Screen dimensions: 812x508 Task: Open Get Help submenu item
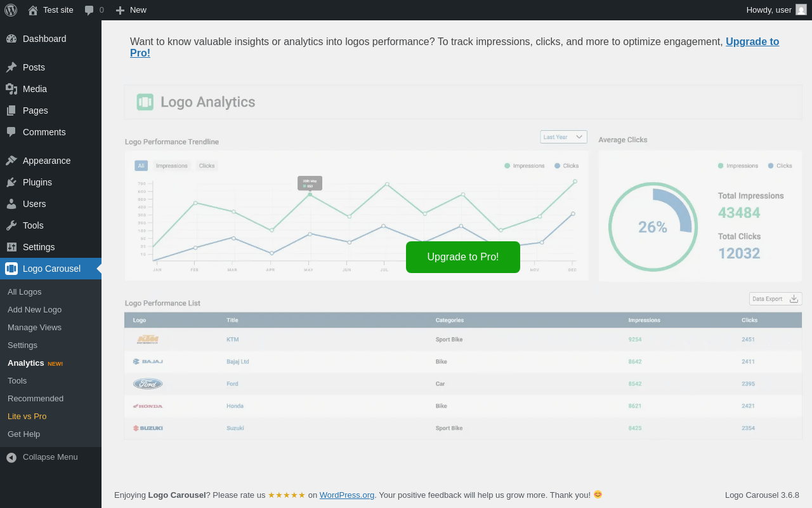tap(24, 434)
